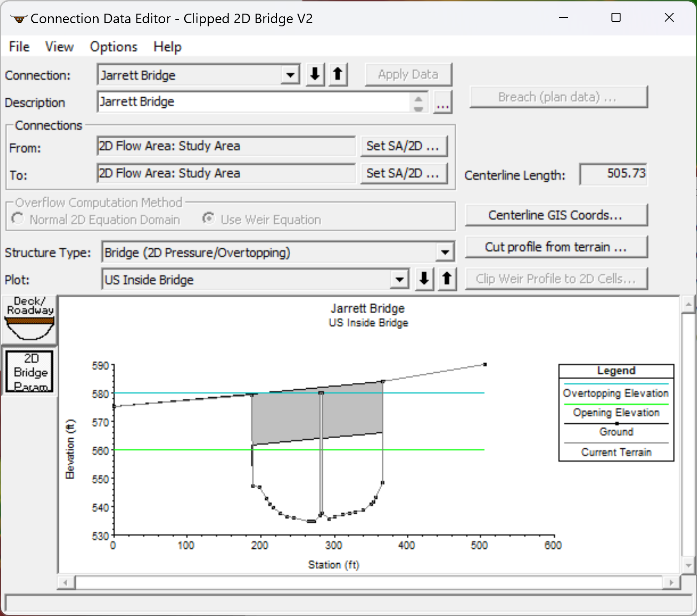Click the plot down arrow button
Image resolution: width=697 pixels, height=616 pixels.
(424, 279)
